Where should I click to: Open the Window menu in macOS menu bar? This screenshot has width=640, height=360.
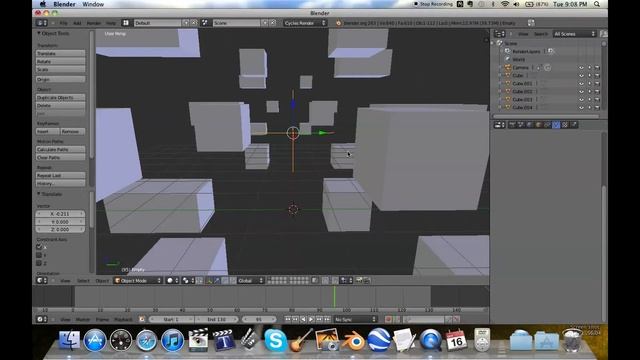[x=93, y=4]
